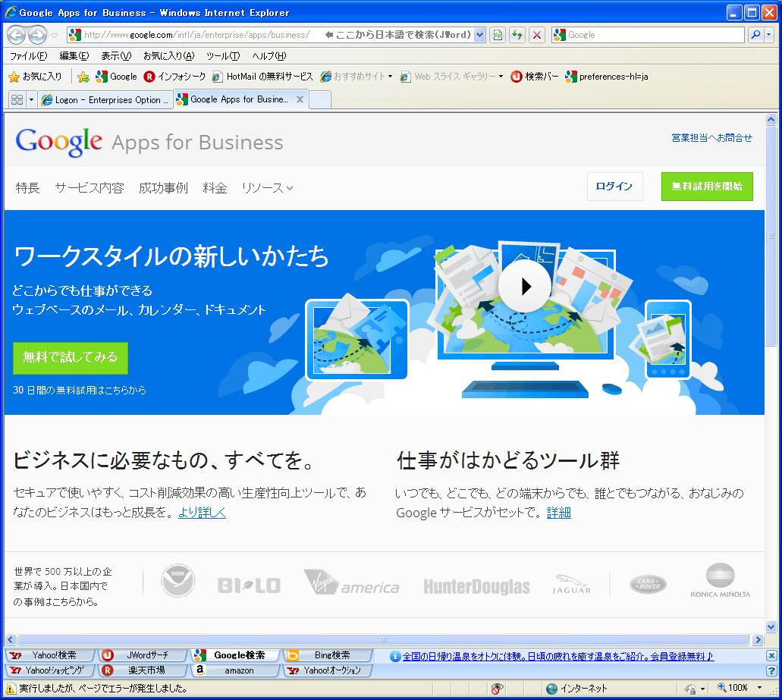Click the error warning icon in status bar
Image resolution: width=782 pixels, height=700 pixels.
[x=11, y=689]
